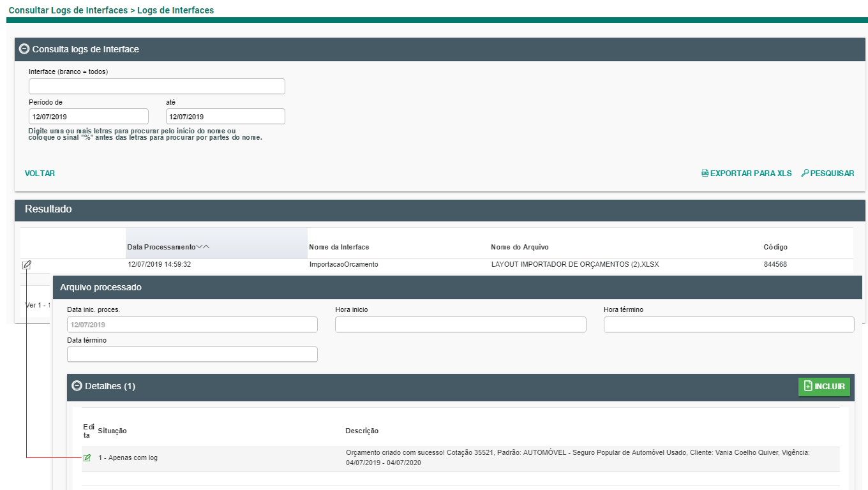Click the Período de date field
The height and width of the screenshot is (490, 868).
(x=88, y=117)
